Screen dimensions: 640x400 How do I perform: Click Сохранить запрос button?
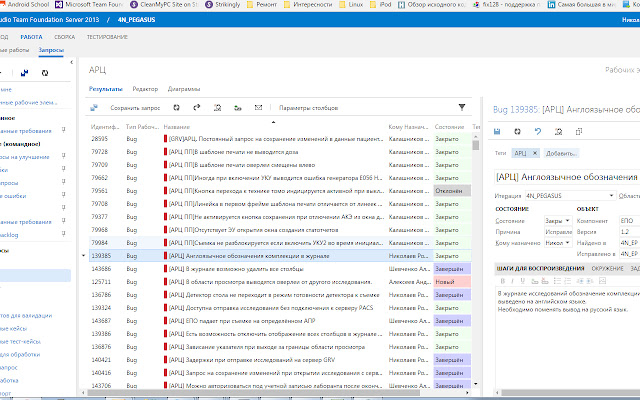pyautogui.click(x=135, y=108)
